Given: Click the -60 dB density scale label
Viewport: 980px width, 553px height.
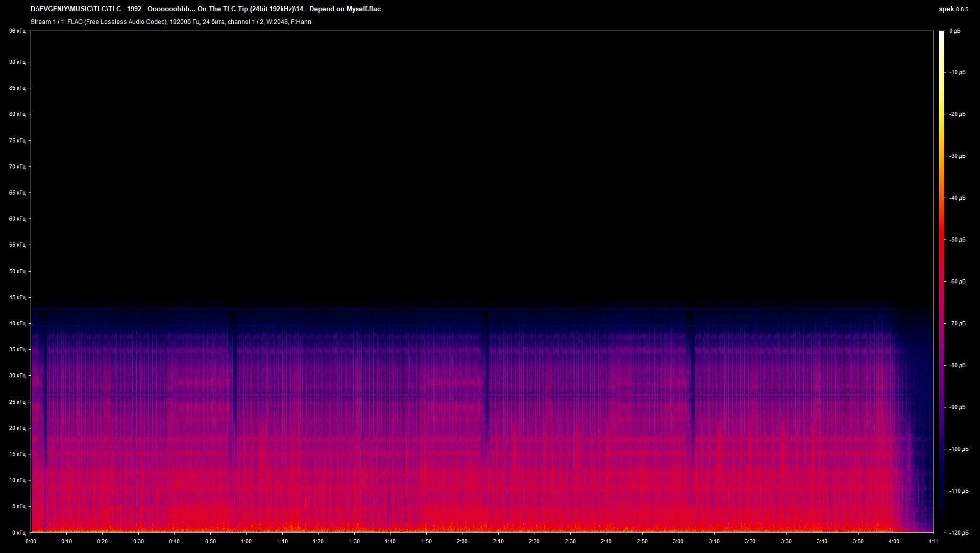Looking at the screenshot, I should [957, 281].
